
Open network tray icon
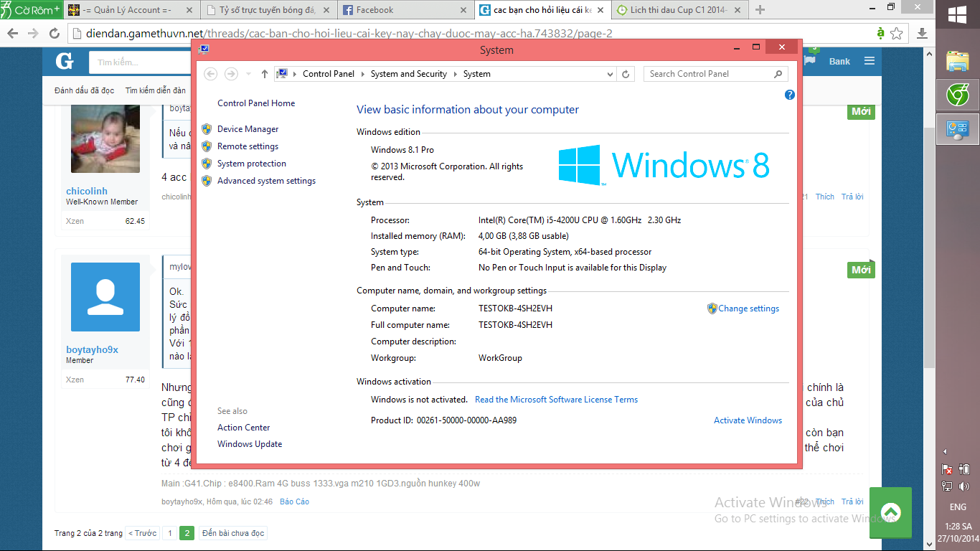click(x=947, y=486)
